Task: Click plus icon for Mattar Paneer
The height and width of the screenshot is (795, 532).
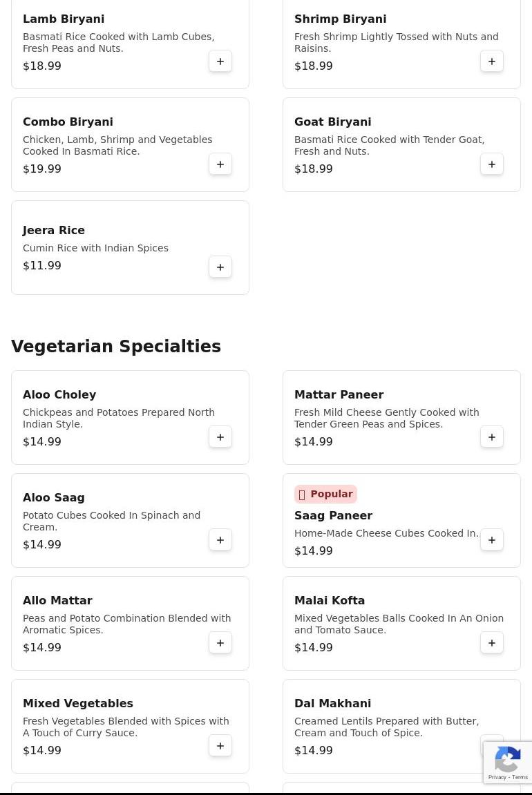Action: pyautogui.click(x=492, y=437)
